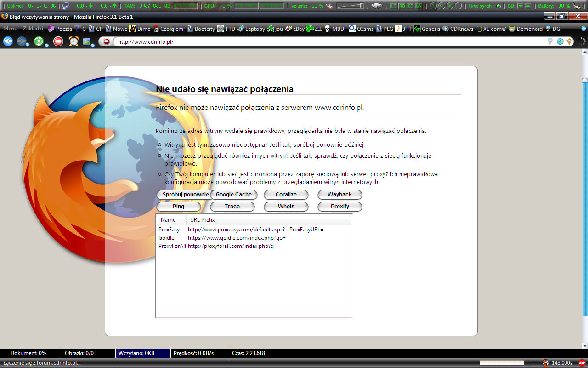Toggle the LW button in top bar
Viewport: 588px width, 368px height.
point(418,6)
